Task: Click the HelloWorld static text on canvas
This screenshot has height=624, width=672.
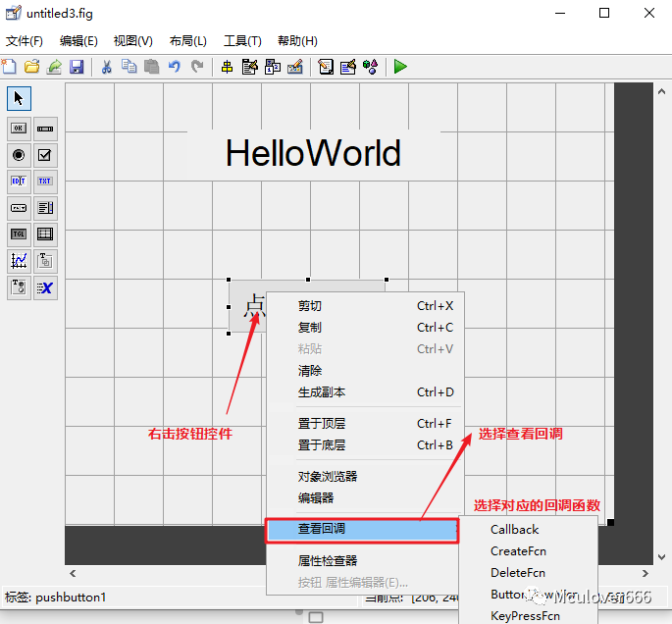Action: click(313, 154)
